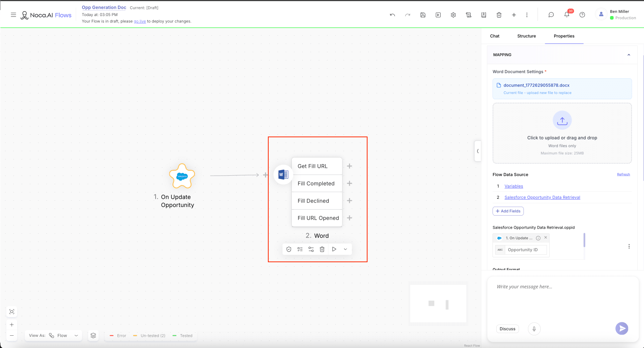The height and width of the screenshot is (348, 644).
Task: Click the Opp Generation Doc flow title
Action: pyautogui.click(x=104, y=7)
